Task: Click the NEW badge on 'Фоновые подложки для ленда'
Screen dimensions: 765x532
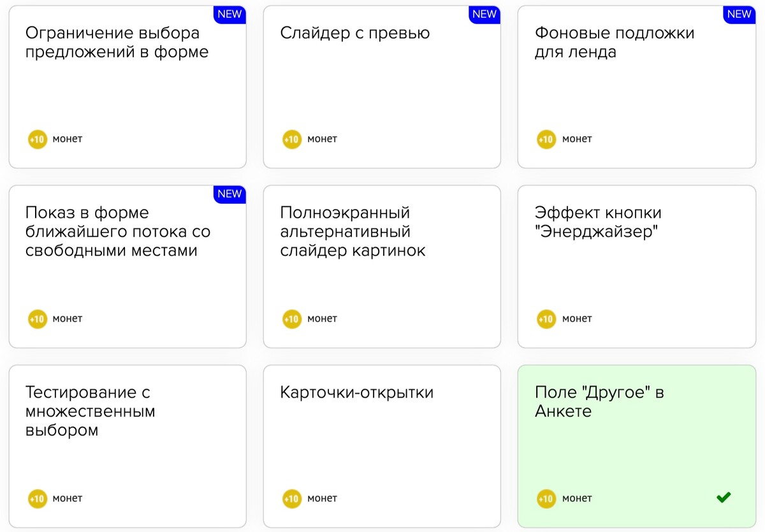Action: (x=739, y=15)
